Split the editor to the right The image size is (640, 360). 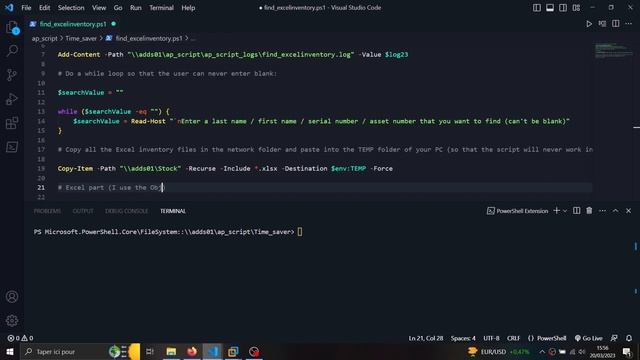coord(616,24)
